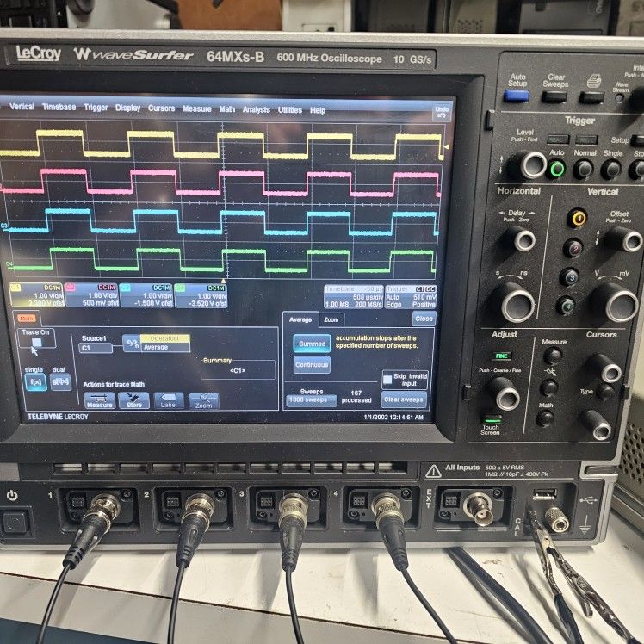Open the Operator1 Average selector
This screenshot has width=644, height=644.
[164, 344]
